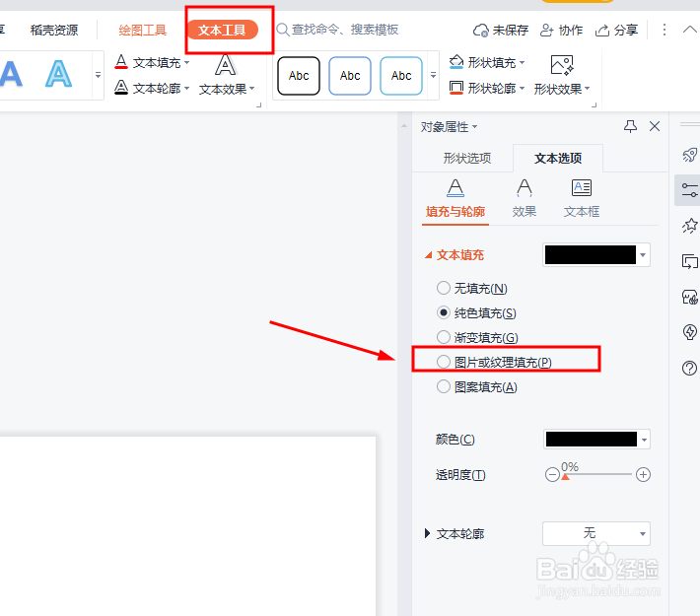Image resolution: width=700 pixels, height=616 pixels.
Task: Click the 形状填充 paint bucket icon
Action: [456, 61]
